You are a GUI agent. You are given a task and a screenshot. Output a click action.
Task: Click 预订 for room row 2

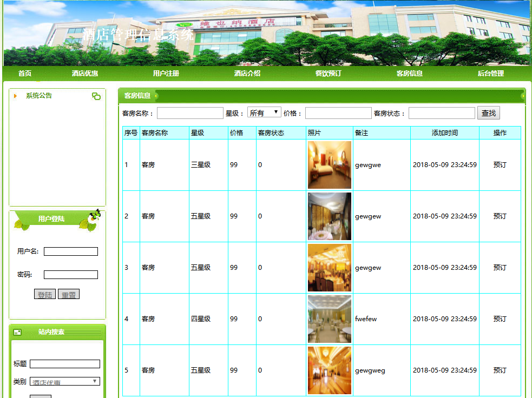tap(500, 216)
